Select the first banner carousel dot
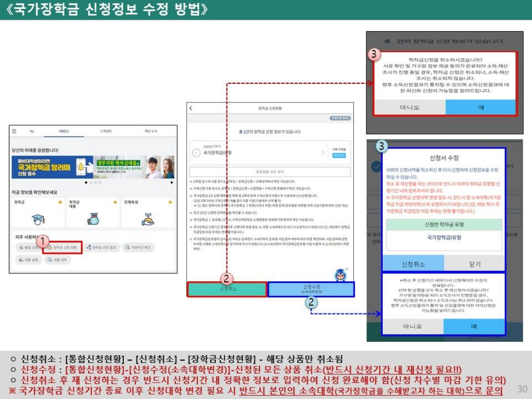This screenshot has height=399, width=532. pos(86,183)
